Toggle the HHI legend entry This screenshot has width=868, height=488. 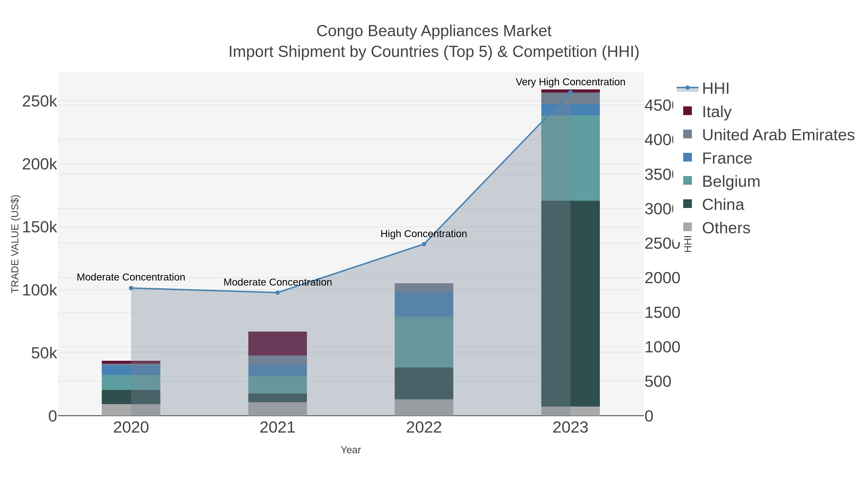point(703,88)
